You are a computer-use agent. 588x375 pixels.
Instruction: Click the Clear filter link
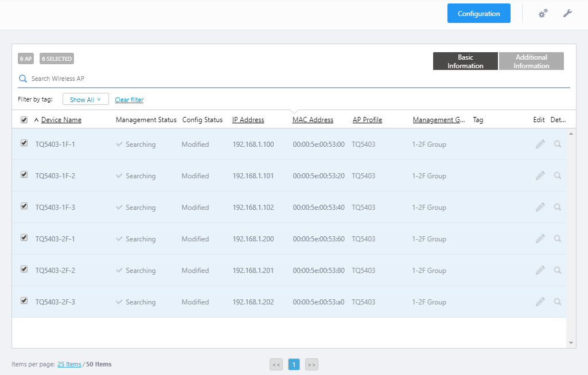coord(129,100)
